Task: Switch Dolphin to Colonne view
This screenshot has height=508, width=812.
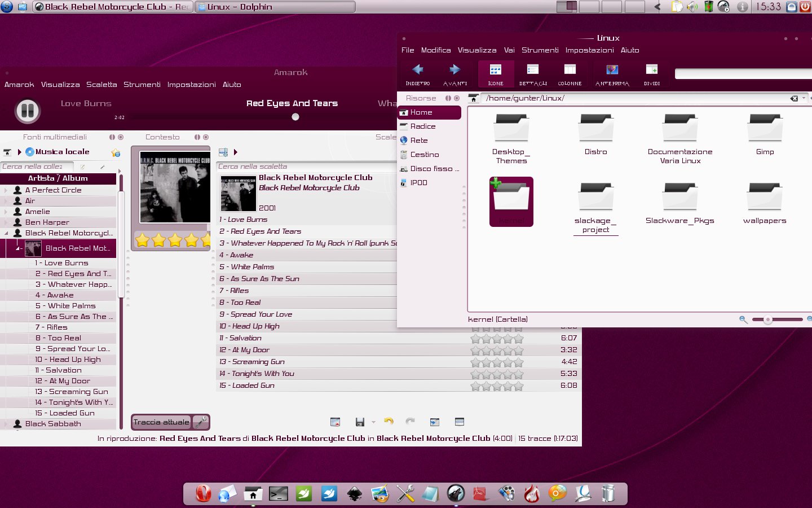Action: [570, 75]
